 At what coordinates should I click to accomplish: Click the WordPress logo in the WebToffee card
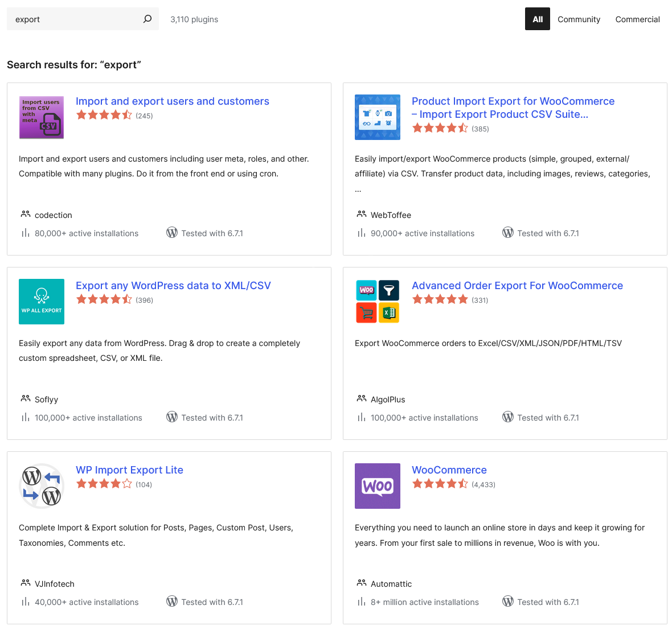[x=508, y=233]
